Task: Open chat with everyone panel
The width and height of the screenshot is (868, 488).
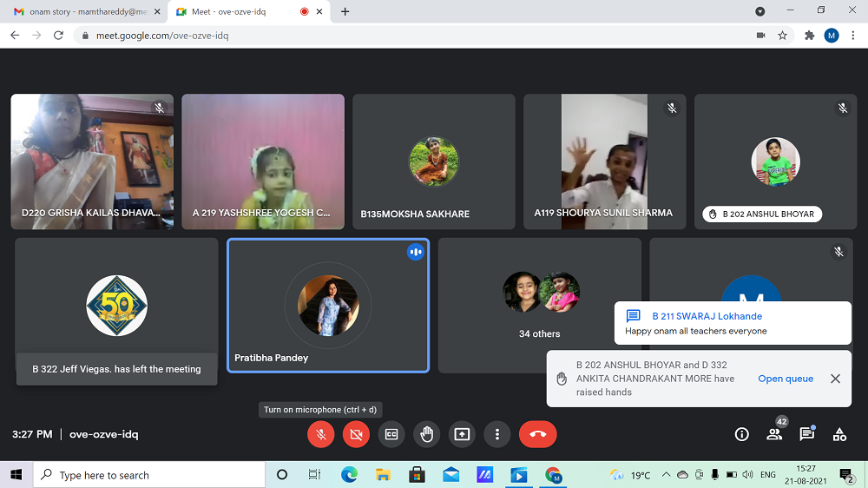Action: [806, 434]
